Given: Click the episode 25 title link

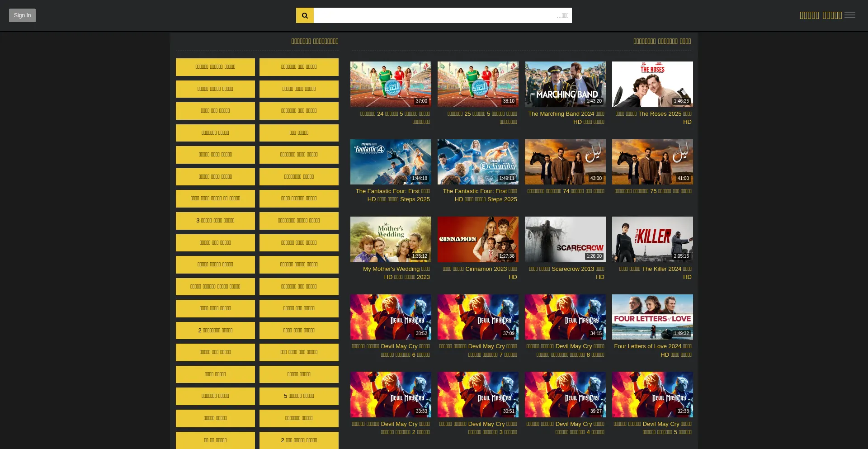Looking at the screenshot, I should coord(482,118).
